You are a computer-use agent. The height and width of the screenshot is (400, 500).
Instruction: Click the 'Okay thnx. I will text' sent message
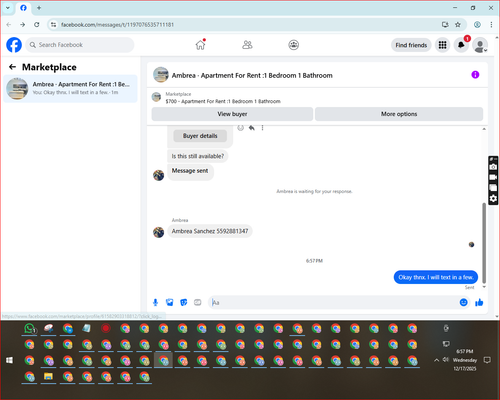[x=436, y=277]
